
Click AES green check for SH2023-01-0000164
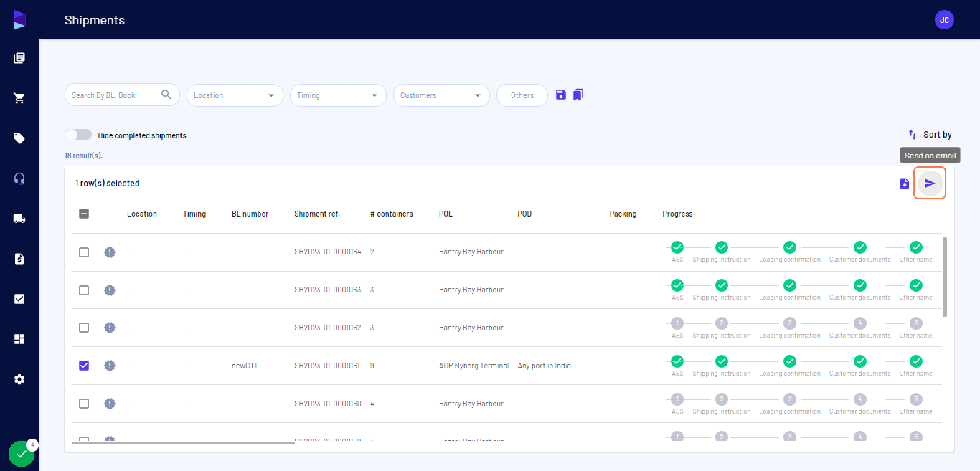coord(677,247)
